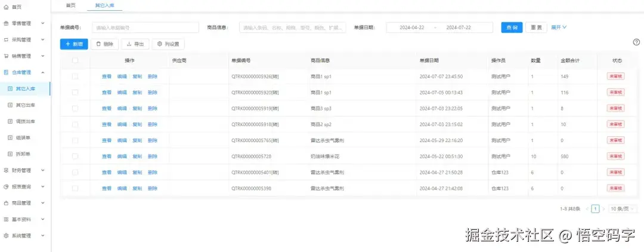Click the 未审核 status in row QTRK00000005765
Screen dimensions: 644x252
point(615,140)
